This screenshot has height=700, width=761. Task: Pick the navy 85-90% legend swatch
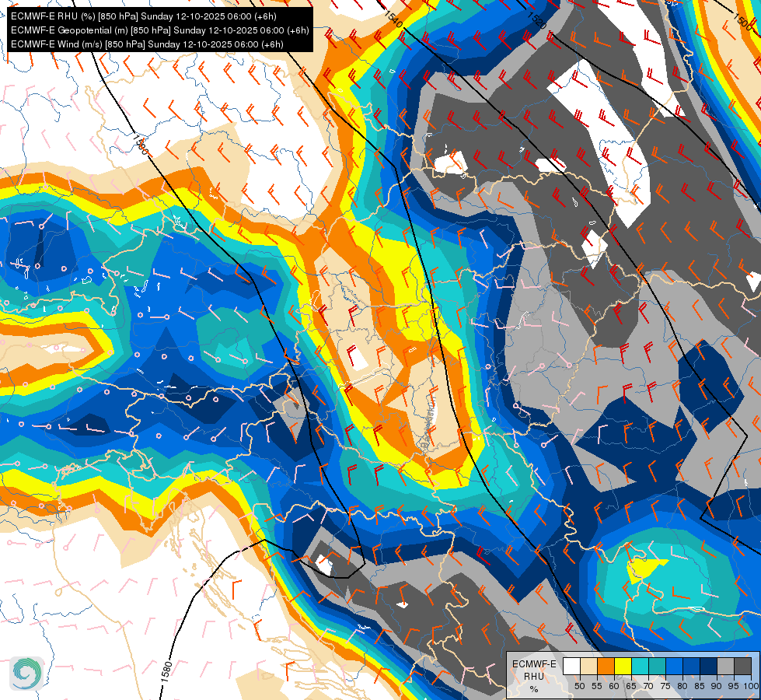tap(709, 667)
